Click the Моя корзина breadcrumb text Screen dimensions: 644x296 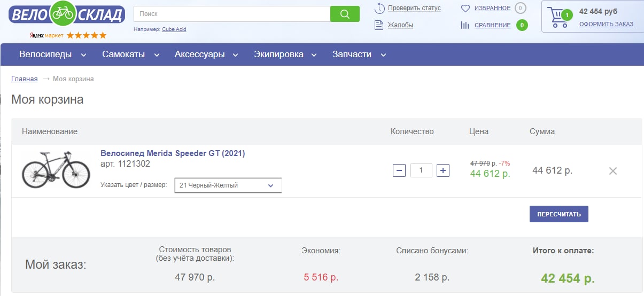pyautogui.click(x=73, y=79)
